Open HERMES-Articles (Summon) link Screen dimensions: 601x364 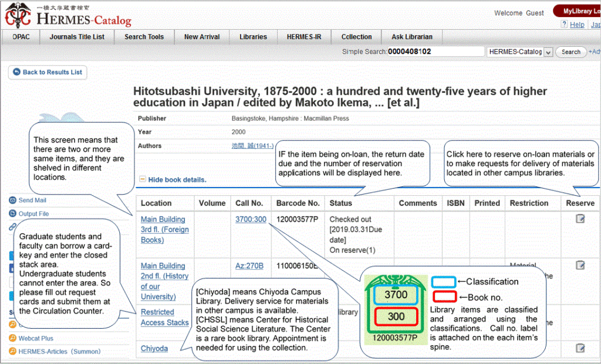59,351
